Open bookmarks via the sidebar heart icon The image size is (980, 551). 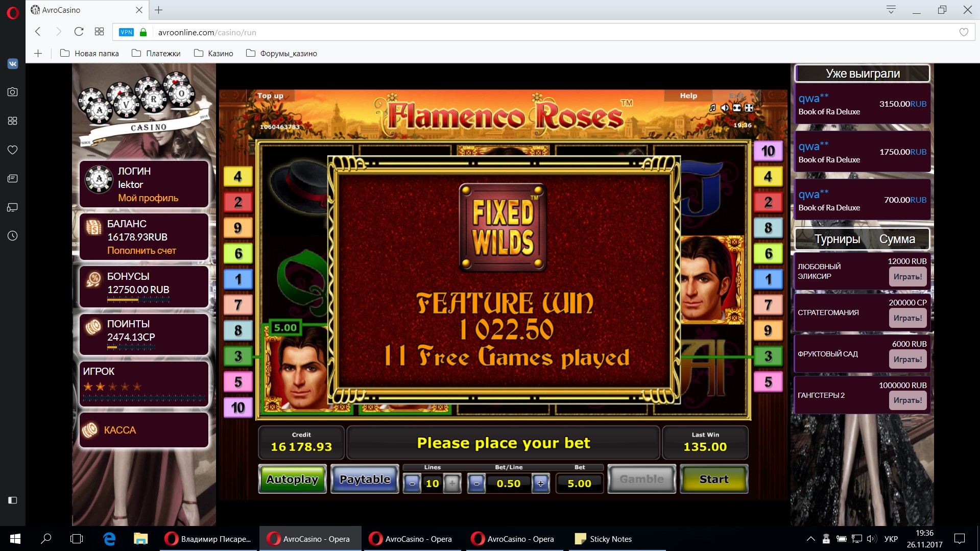click(13, 150)
